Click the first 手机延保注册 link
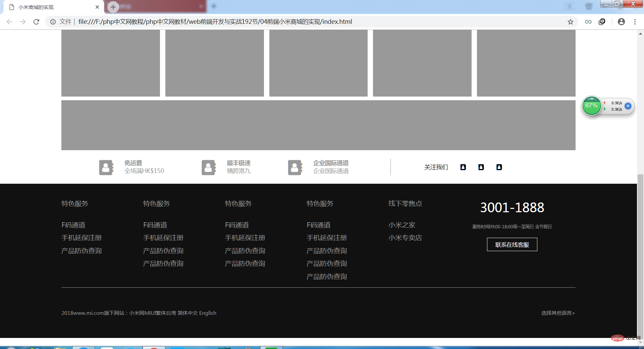 tap(82, 238)
